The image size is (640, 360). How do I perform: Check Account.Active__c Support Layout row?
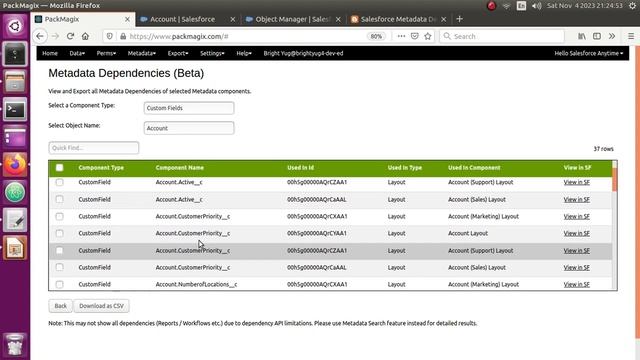click(x=60, y=182)
